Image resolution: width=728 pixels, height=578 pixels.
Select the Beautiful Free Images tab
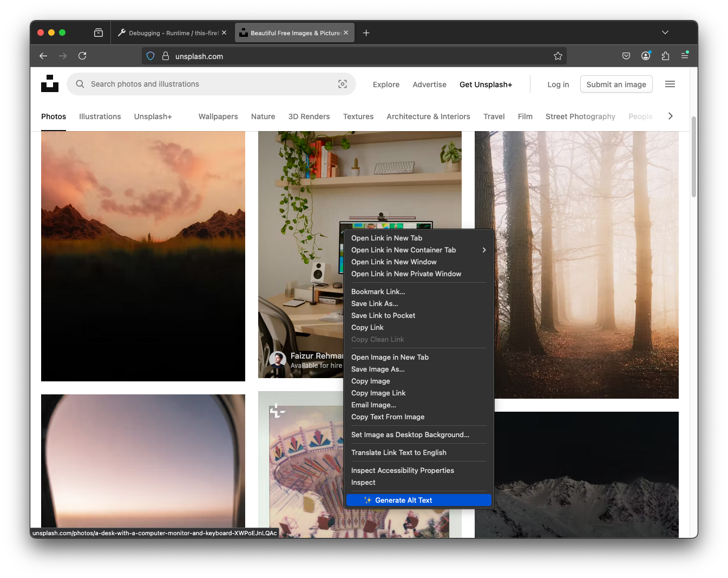[294, 33]
